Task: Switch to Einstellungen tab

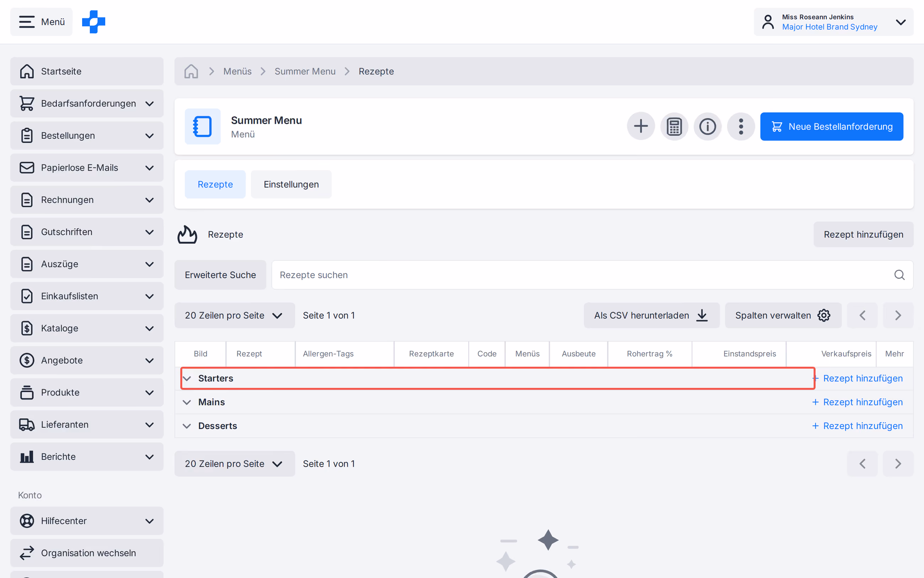Action: 291,184
